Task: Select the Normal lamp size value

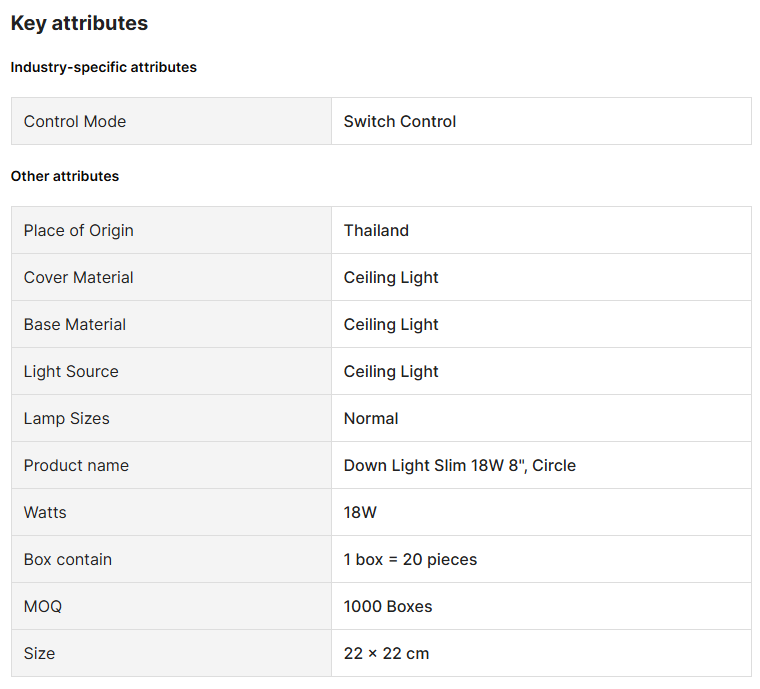Action: (371, 418)
